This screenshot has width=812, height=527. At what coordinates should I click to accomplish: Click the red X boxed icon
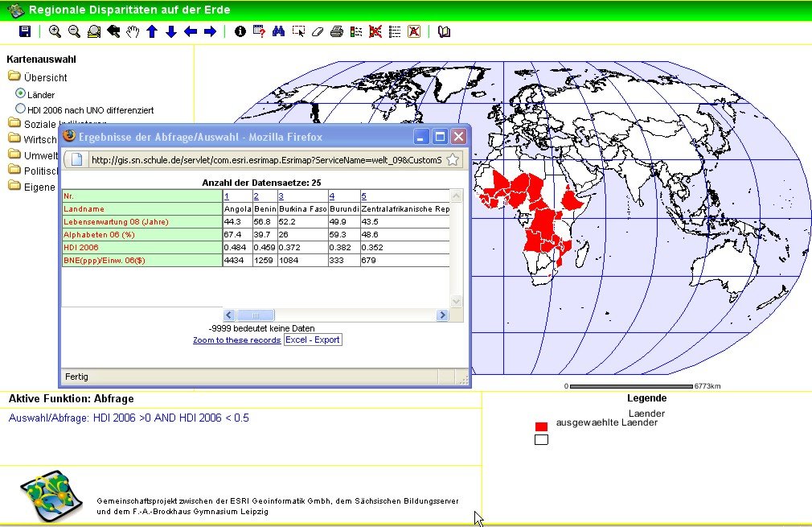tap(414, 31)
